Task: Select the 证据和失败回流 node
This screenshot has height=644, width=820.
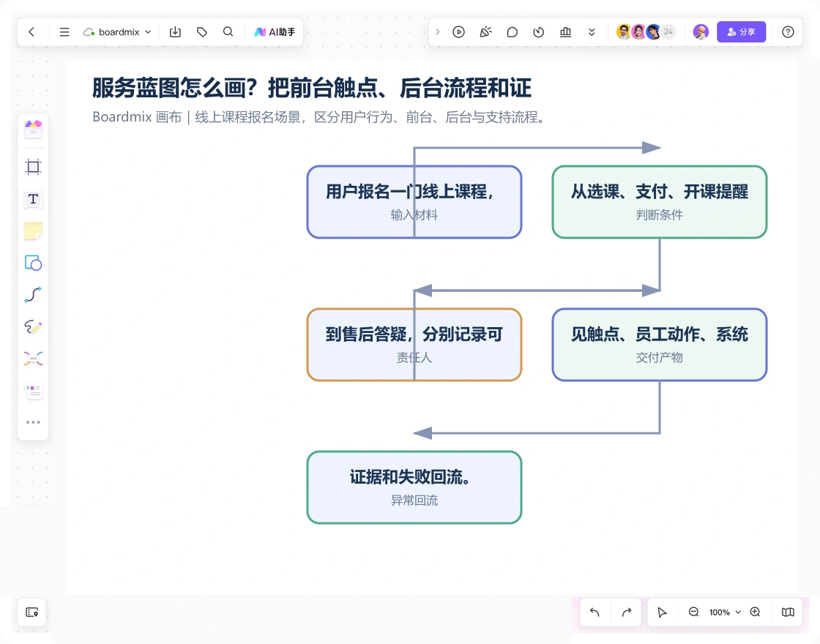Action: (414, 487)
